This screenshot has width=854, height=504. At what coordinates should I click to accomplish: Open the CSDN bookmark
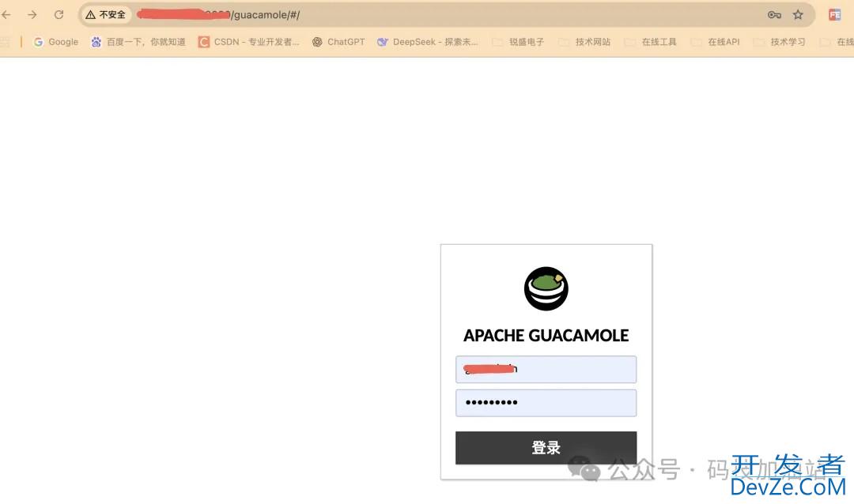(249, 42)
